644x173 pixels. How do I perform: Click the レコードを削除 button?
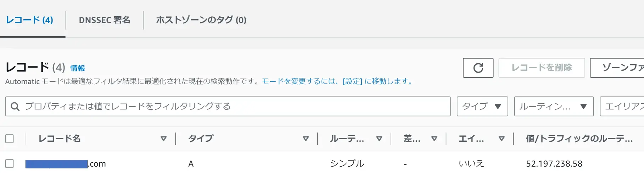point(542,68)
